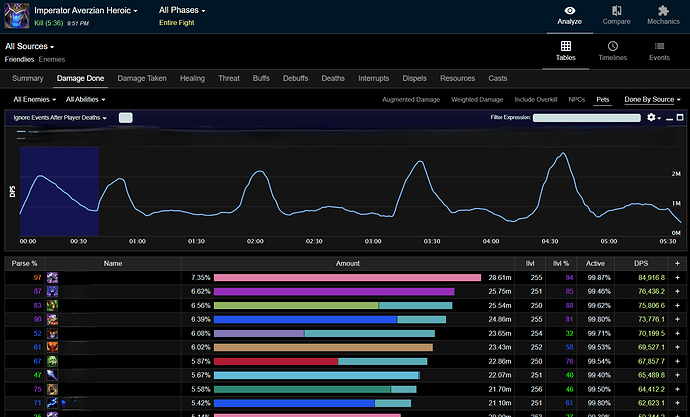Open the graph settings gear icon
The height and width of the screenshot is (417, 690).
pos(653,118)
